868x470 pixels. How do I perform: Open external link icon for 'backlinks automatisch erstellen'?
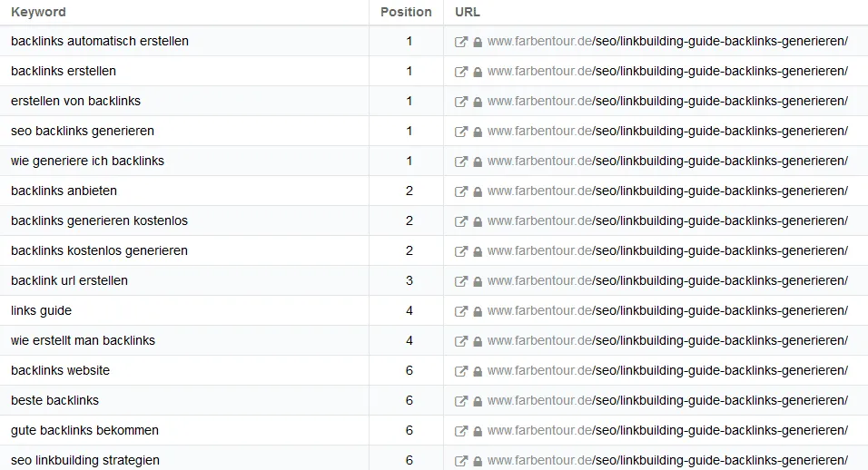460,42
